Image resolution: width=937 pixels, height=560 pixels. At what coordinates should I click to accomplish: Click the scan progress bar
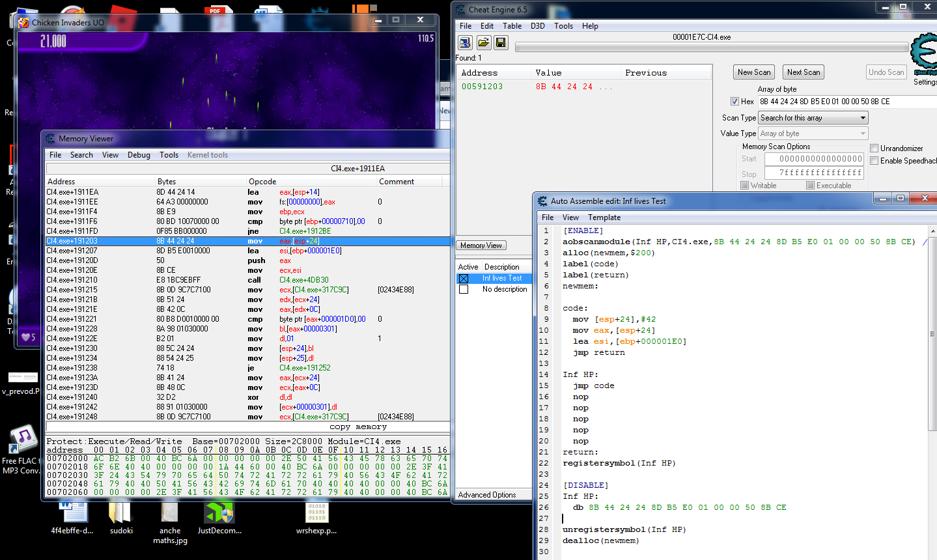click(x=712, y=47)
